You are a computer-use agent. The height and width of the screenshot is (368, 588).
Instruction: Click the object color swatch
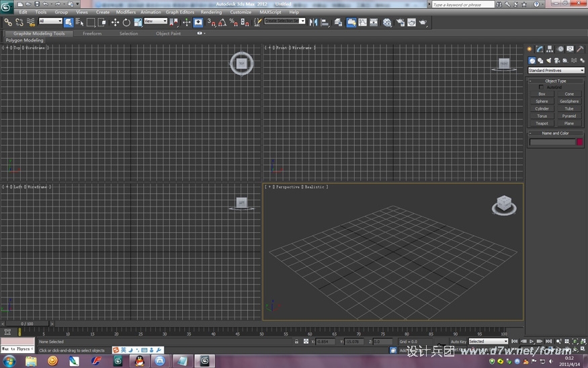coord(580,142)
